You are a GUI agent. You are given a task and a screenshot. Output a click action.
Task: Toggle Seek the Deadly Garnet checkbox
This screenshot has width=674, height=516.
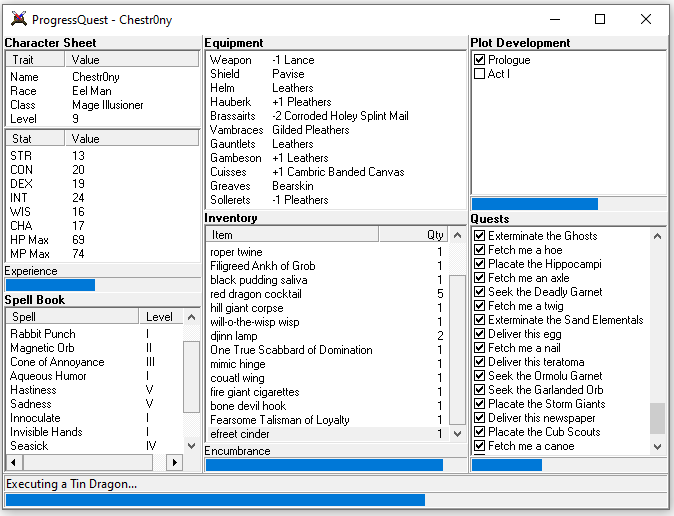pyautogui.click(x=479, y=292)
